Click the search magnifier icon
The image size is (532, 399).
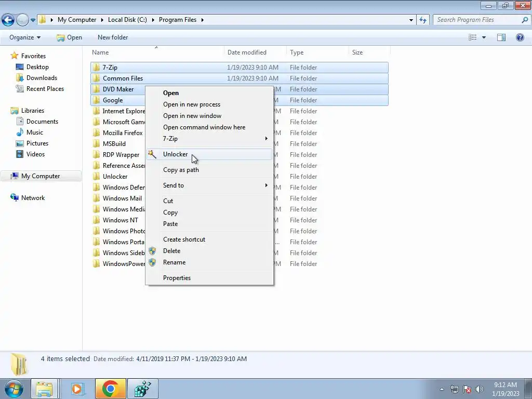point(525,20)
